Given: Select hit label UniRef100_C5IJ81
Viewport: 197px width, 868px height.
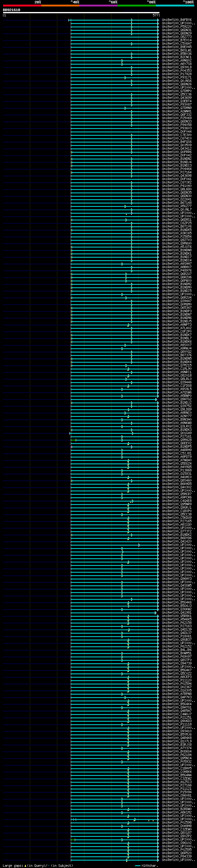Looking at the screenshot, I should click(x=177, y=453).
